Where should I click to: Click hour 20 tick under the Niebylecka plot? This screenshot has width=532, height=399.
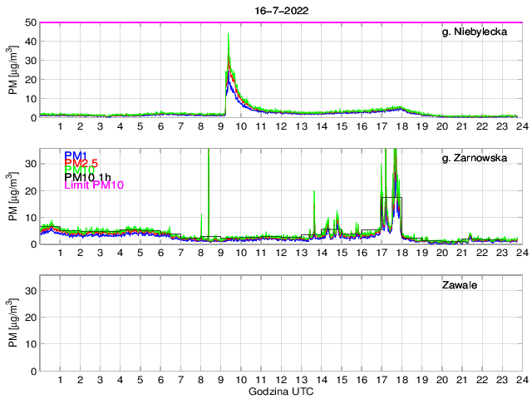tap(441, 126)
